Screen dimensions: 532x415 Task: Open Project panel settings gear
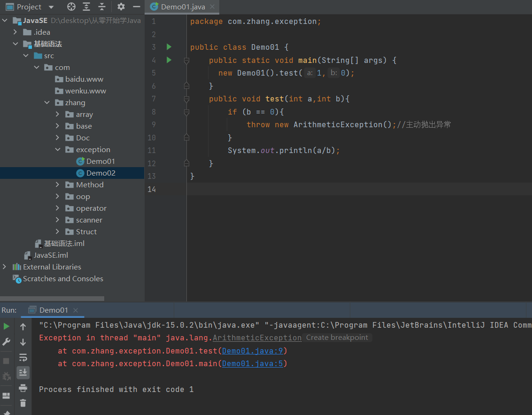point(121,7)
